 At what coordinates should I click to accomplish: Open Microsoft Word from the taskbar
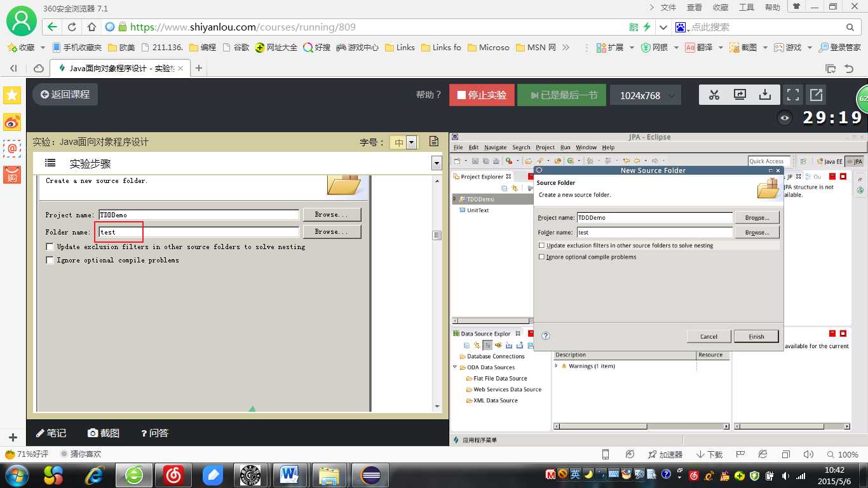tap(289, 475)
